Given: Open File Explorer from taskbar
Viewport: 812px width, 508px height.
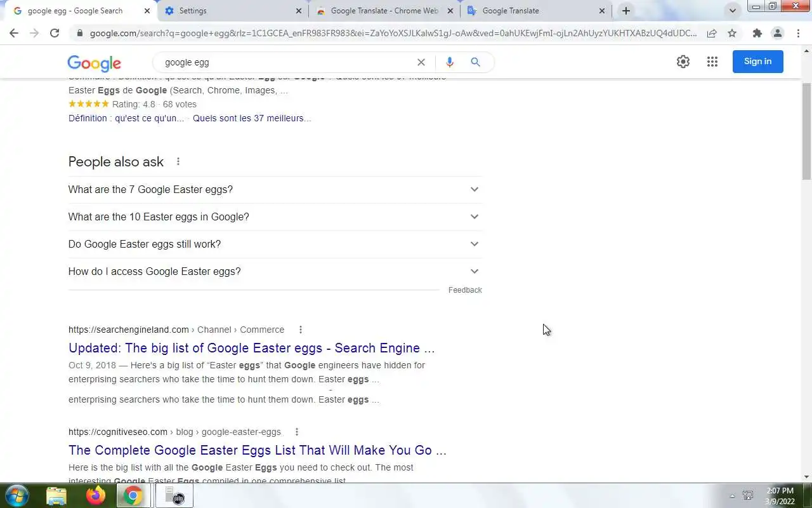Looking at the screenshot, I should pyautogui.click(x=56, y=495).
